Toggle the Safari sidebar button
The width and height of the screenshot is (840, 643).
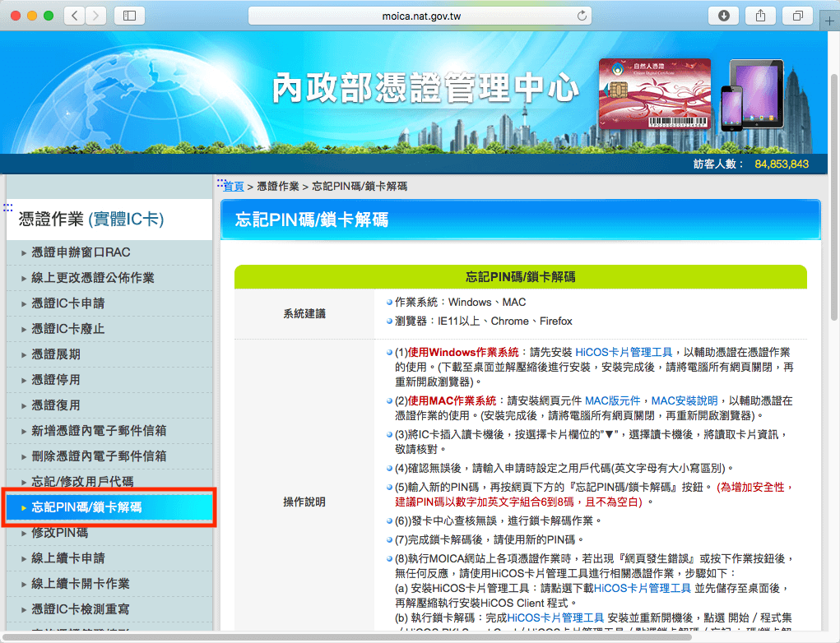[x=130, y=16]
